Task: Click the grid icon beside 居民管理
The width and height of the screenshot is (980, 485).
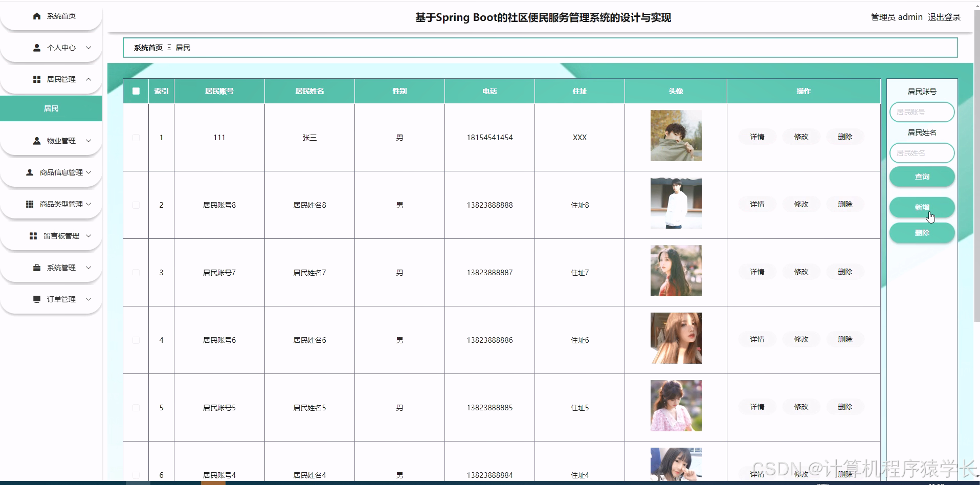Action: pos(37,79)
